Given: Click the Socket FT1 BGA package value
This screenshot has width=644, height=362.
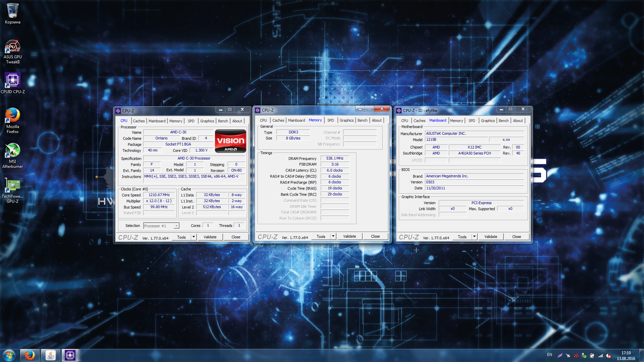Looking at the screenshot, I should [178, 144].
